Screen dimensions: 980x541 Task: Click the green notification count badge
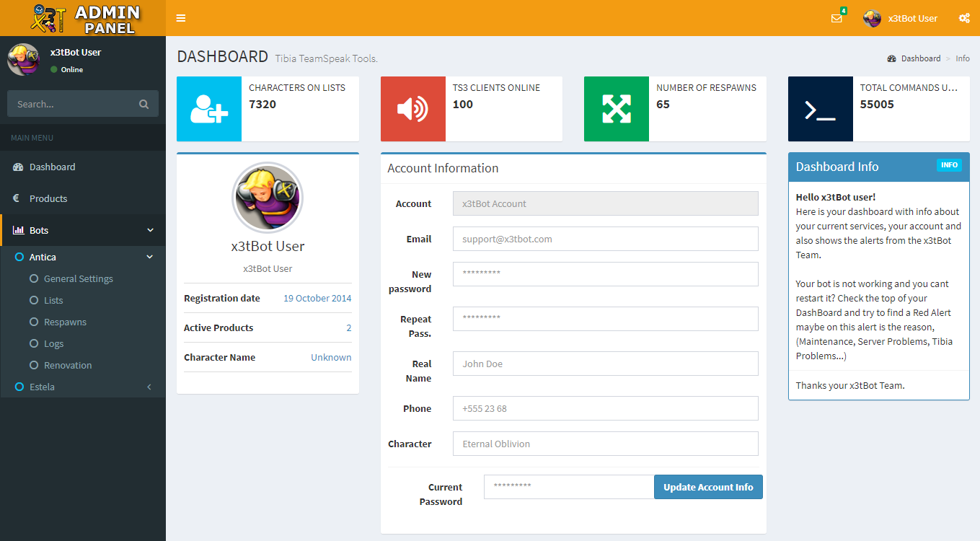pos(844,11)
